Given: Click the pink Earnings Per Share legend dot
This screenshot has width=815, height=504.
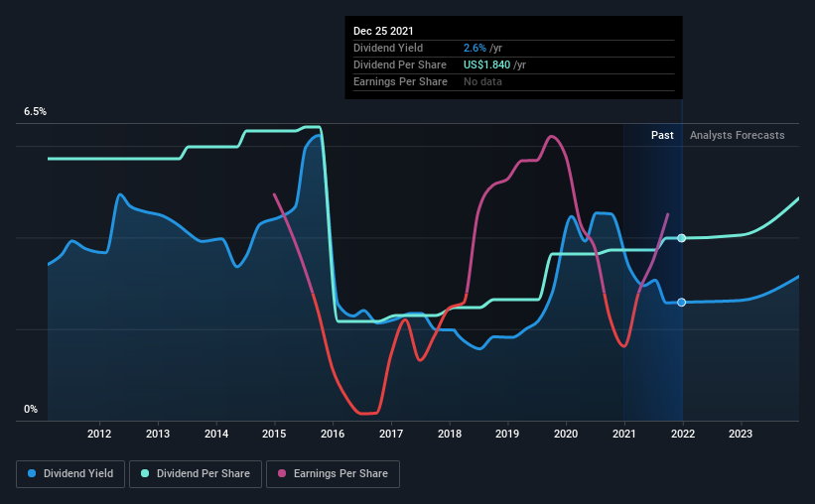Looking at the screenshot, I should 282,473.
